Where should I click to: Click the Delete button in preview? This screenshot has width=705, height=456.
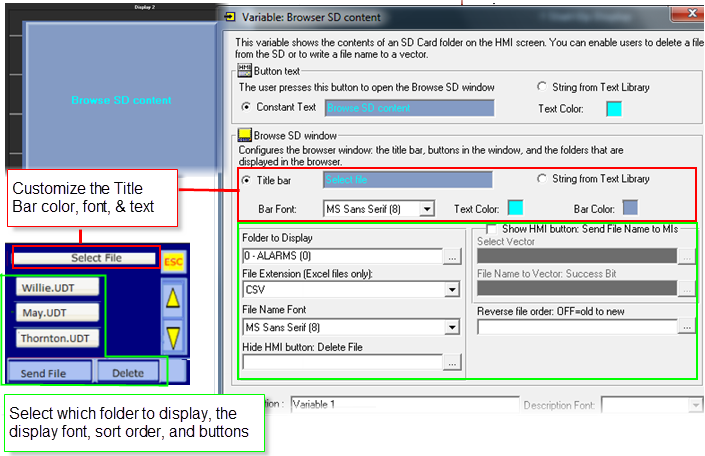coord(128,372)
